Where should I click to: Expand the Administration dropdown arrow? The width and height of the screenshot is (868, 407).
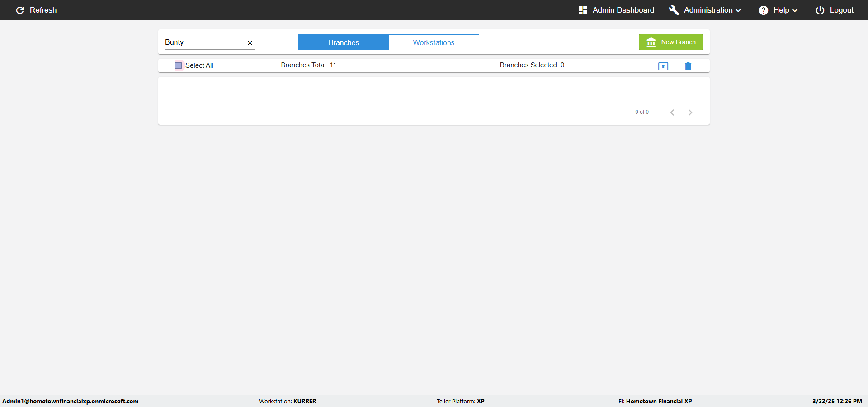pos(738,10)
